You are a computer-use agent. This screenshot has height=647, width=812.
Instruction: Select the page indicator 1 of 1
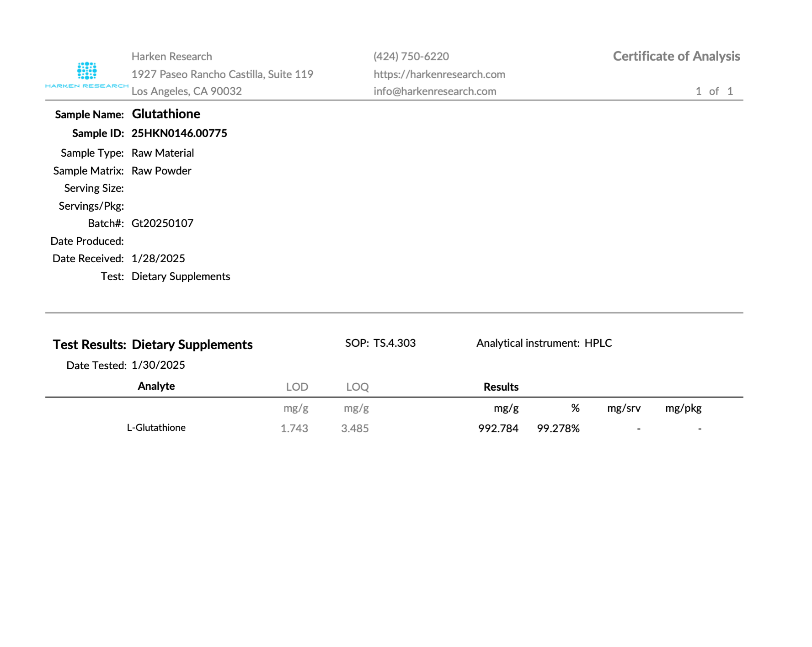coord(714,91)
